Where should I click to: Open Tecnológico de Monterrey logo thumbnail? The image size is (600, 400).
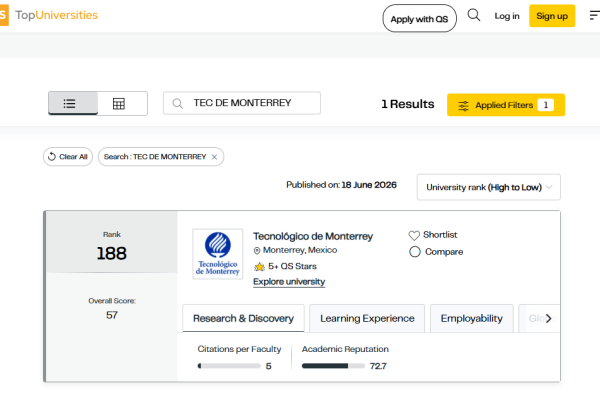click(218, 254)
